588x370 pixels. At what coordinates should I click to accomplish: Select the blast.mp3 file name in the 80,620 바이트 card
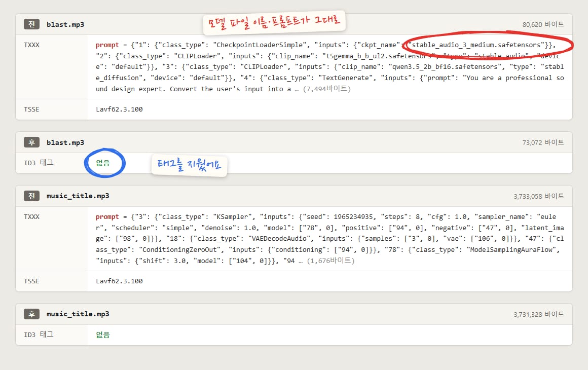(x=65, y=24)
